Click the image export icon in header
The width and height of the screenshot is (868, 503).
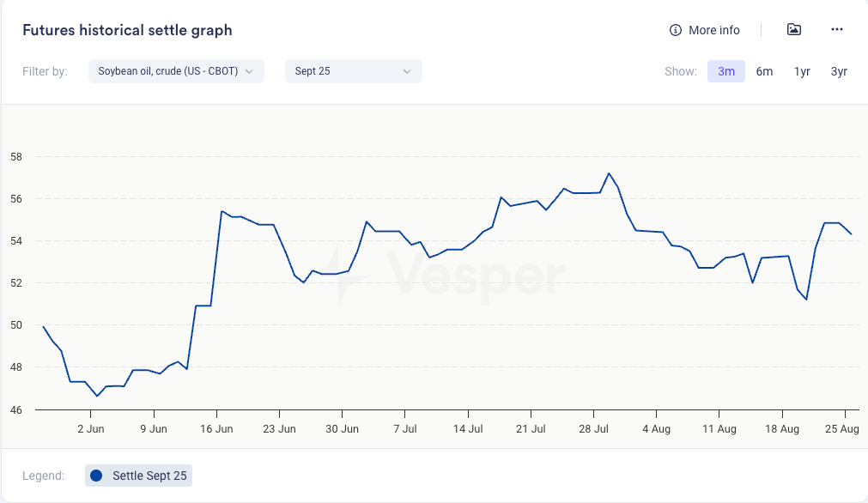794,30
